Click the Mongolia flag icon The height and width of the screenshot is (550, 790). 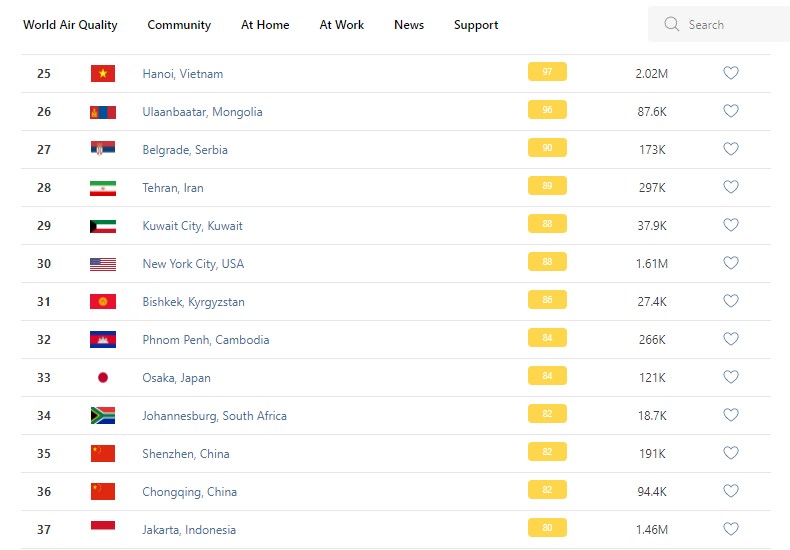tap(103, 112)
